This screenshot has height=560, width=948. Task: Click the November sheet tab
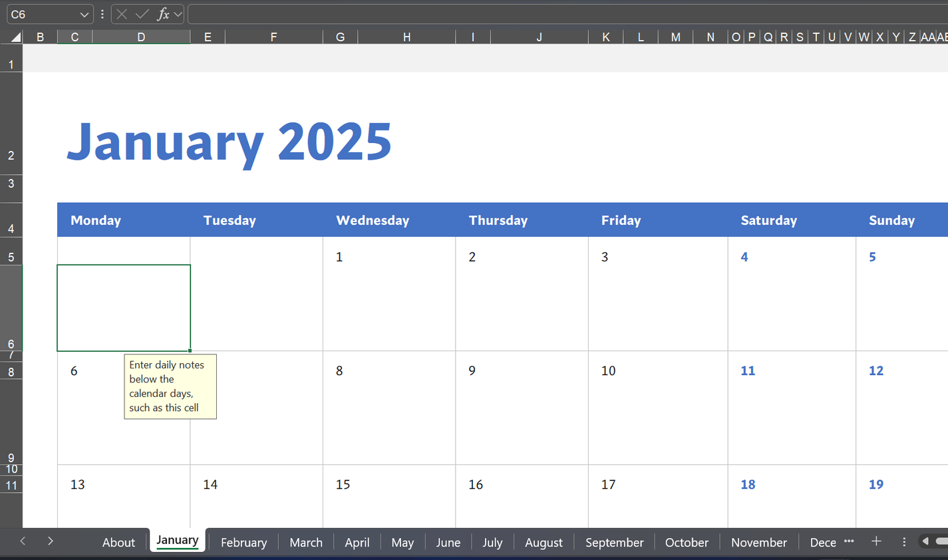[758, 542]
